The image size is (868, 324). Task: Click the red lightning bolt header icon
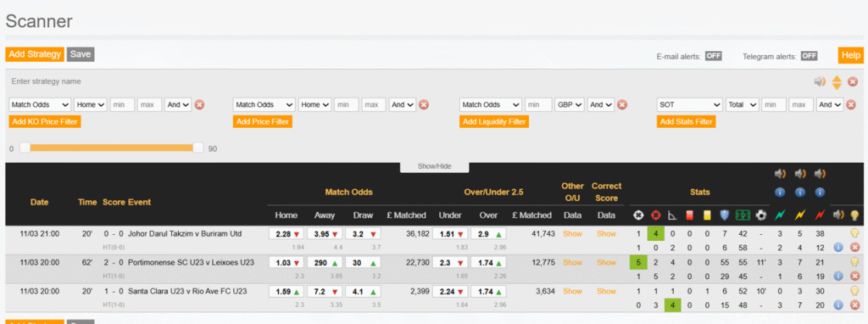820,215
